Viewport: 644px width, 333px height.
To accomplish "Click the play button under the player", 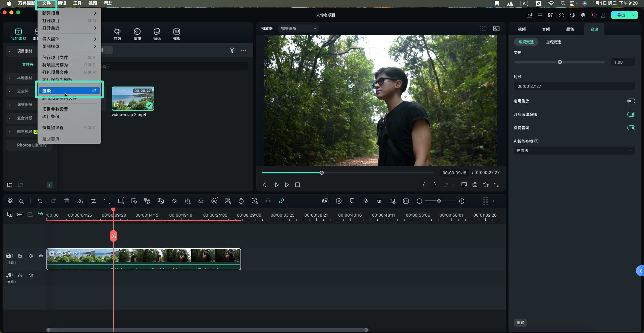I will coord(287,185).
